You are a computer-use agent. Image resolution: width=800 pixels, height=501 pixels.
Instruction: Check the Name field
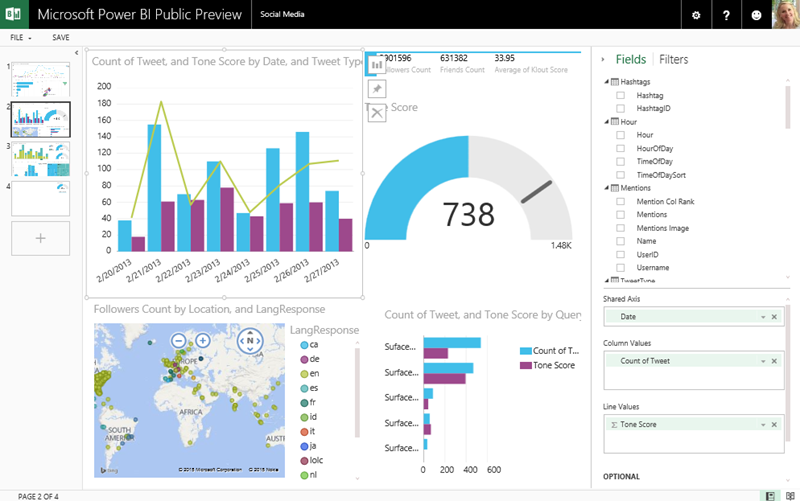[x=620, y=241]
